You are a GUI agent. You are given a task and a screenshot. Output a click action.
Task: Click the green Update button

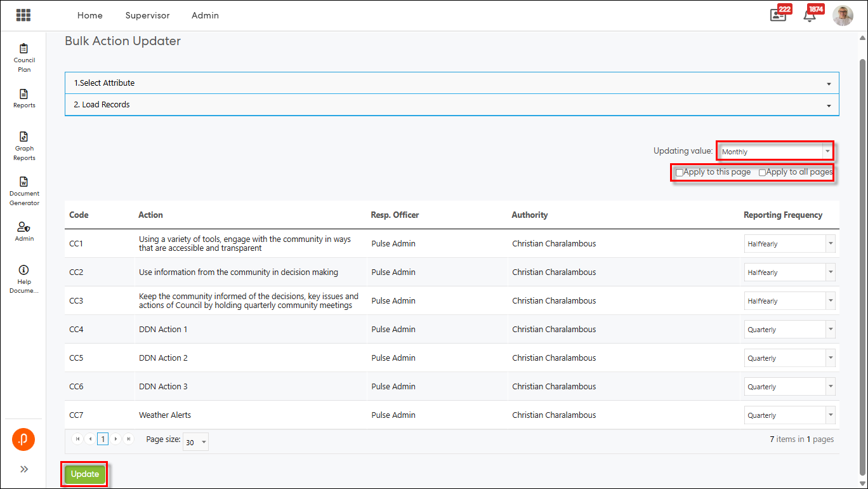coord(85,474)
